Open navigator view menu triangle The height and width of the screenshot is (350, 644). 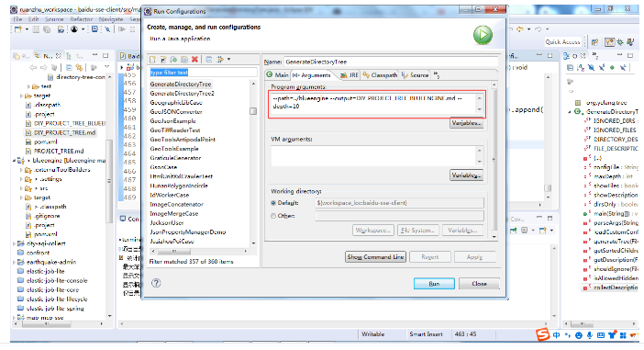[x=106, y=67]
